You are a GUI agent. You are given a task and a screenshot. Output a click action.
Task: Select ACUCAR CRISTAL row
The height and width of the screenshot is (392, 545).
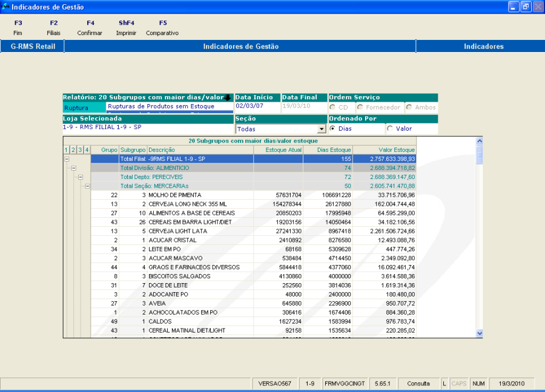point(253,240)
